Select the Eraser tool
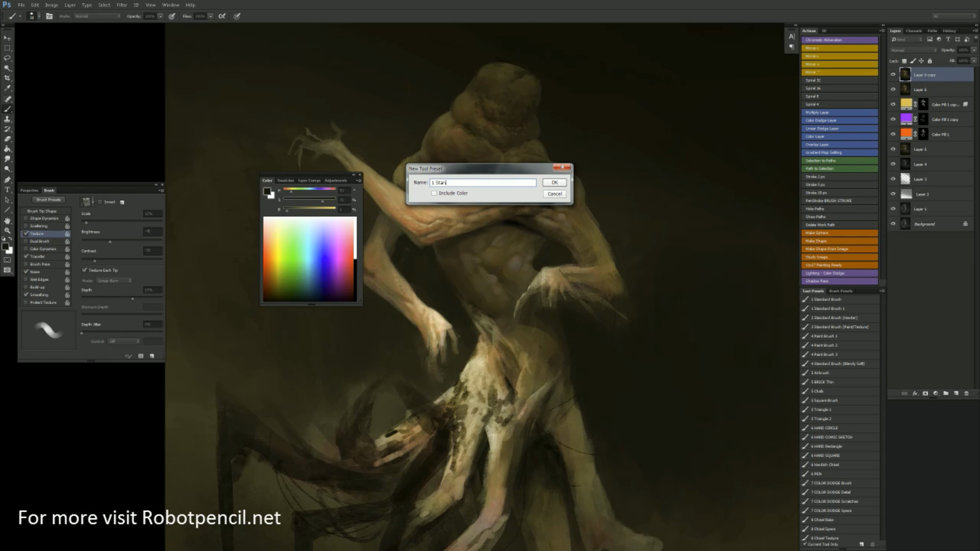The height and width of the screenshot is (551, 980). [x=7, y=139]
